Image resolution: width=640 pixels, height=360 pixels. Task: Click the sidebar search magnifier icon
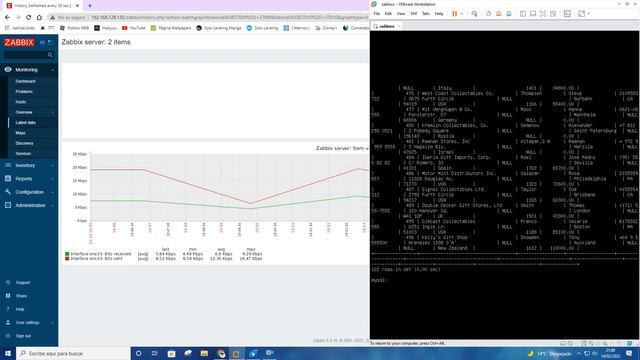click(50, 55)
